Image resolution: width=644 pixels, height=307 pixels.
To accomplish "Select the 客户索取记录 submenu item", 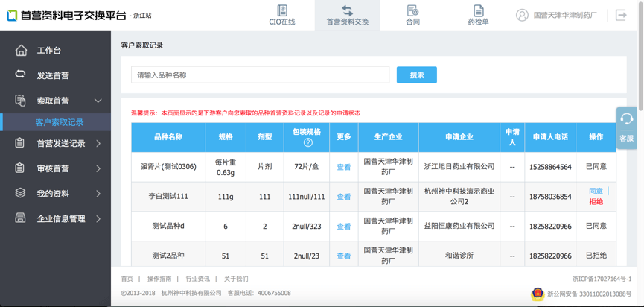I will point(55,122).
